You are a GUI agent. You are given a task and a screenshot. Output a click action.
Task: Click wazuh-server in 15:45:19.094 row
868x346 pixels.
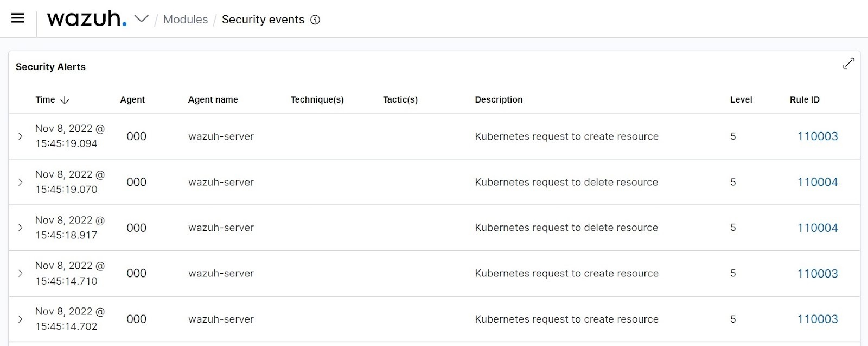221,136
